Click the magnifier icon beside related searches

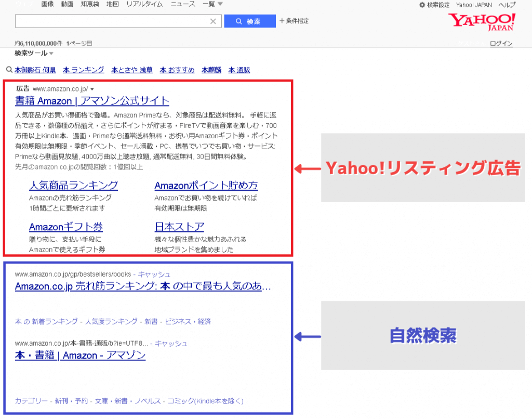tap(9, 70)
